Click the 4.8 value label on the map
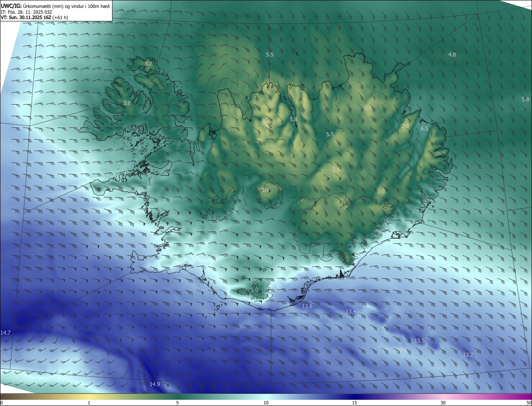Image resolution: width=532 pixels, height=406 pixels. [452, 54]
